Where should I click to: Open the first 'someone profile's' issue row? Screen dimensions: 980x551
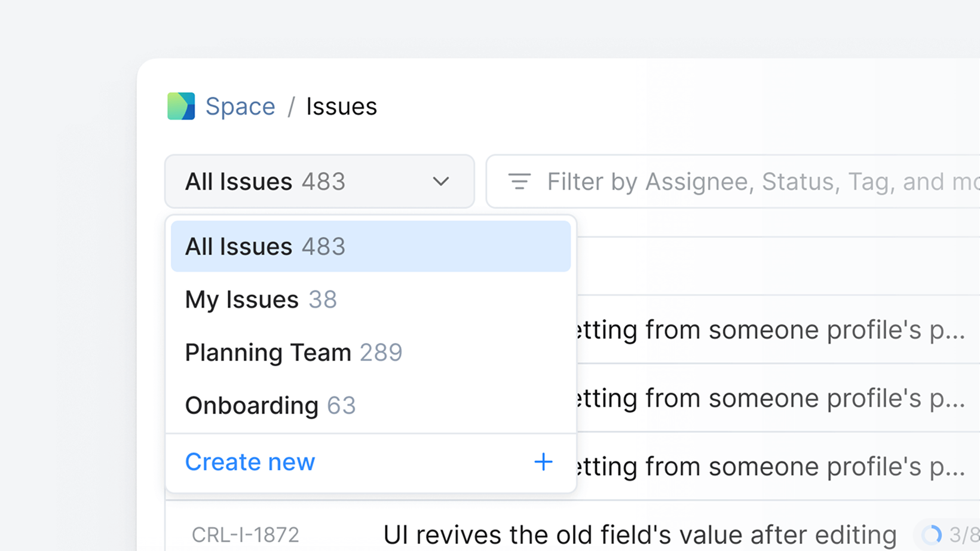[771, 330]
